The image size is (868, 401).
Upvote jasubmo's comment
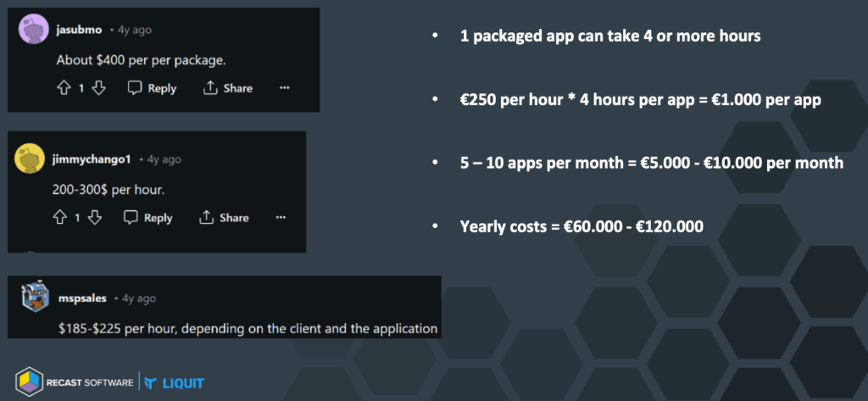pos(62,88)
